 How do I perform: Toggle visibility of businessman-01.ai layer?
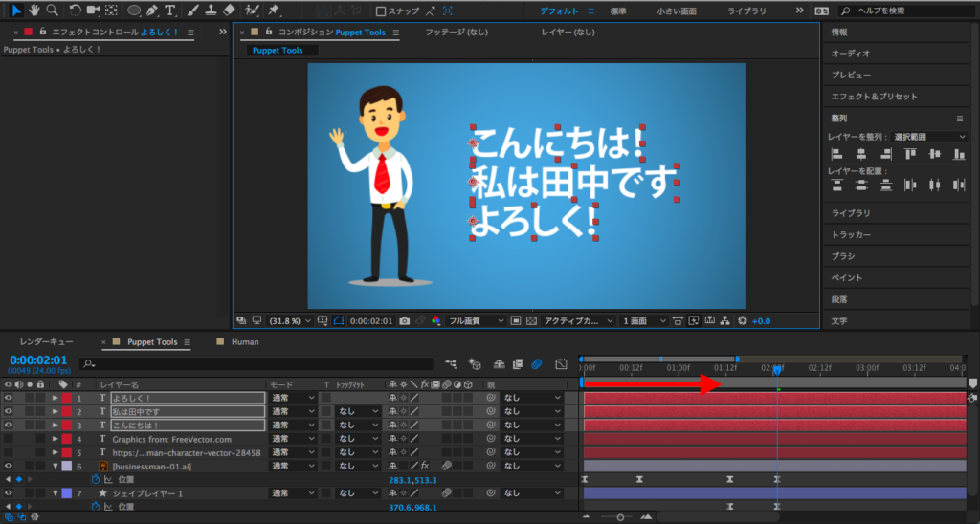9,466
